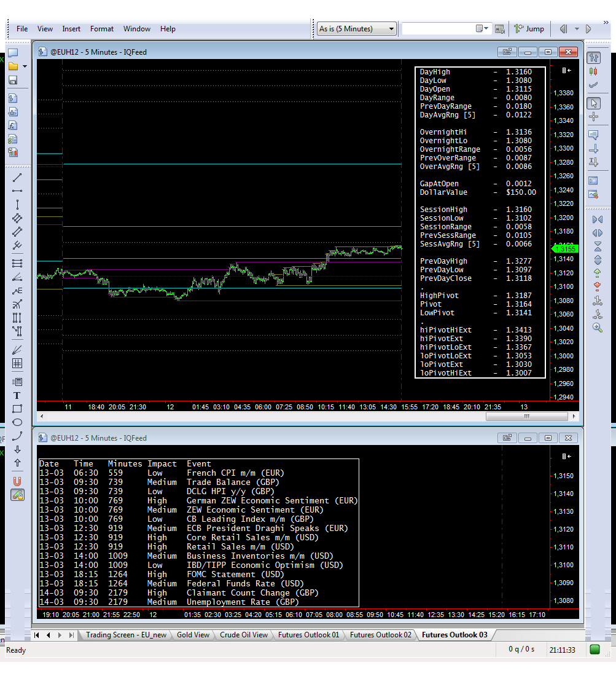Open the dropdown arrow beside the folder icon

click(x=25, y=66)
